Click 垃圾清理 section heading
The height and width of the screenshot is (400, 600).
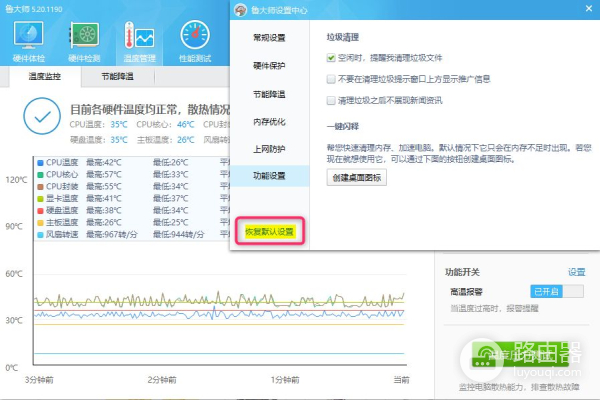click(x=342, y=37)
